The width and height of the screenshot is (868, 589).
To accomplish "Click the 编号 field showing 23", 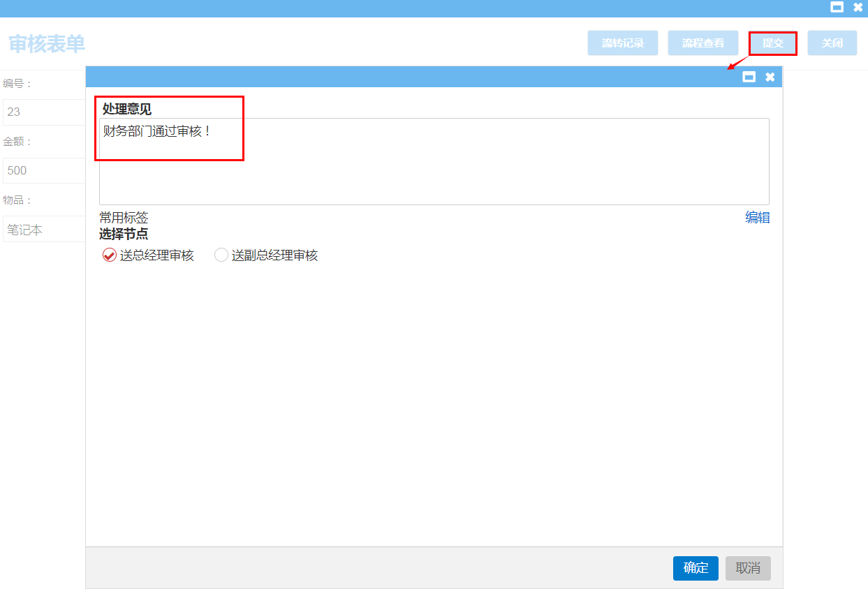I will coord(43,112).
